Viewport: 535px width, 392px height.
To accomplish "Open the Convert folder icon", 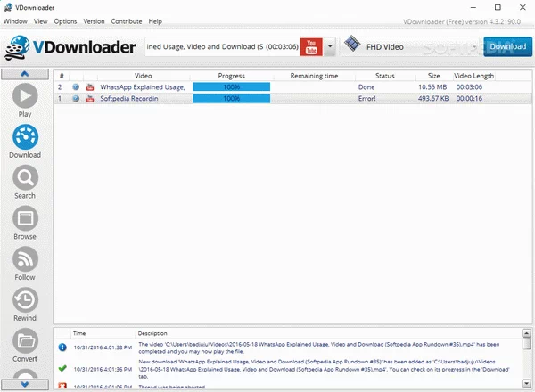I will coord(25,341).
